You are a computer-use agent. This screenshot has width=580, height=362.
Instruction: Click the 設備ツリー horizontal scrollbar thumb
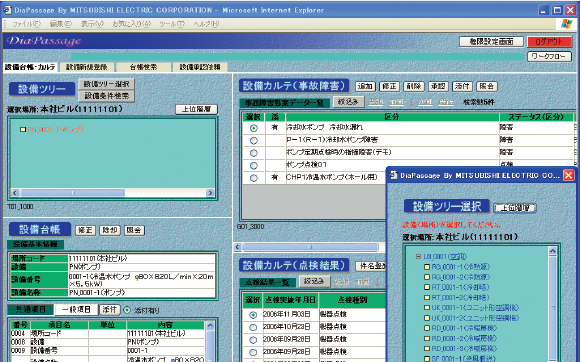(72, 193)
